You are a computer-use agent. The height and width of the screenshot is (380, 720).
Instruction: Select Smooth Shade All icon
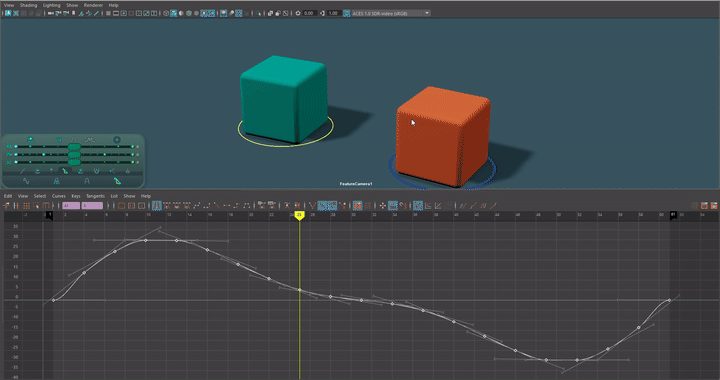tap(174, 13)
